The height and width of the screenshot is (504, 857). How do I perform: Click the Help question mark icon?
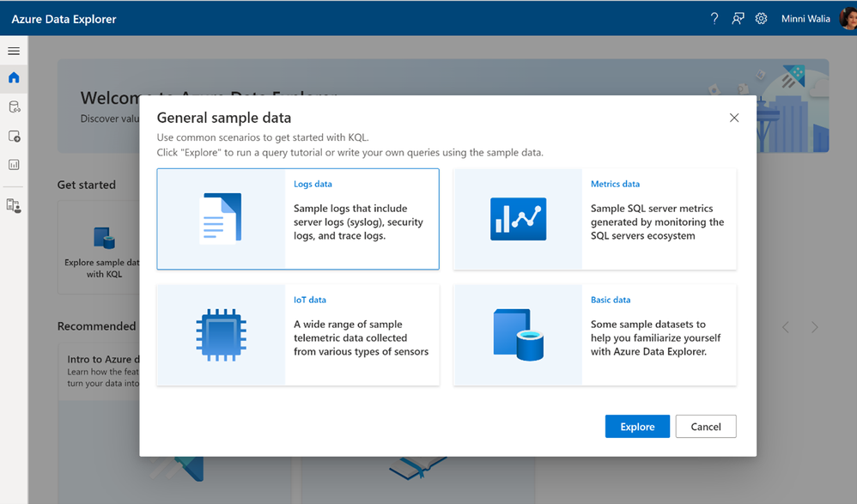click(x=714, y=19)
